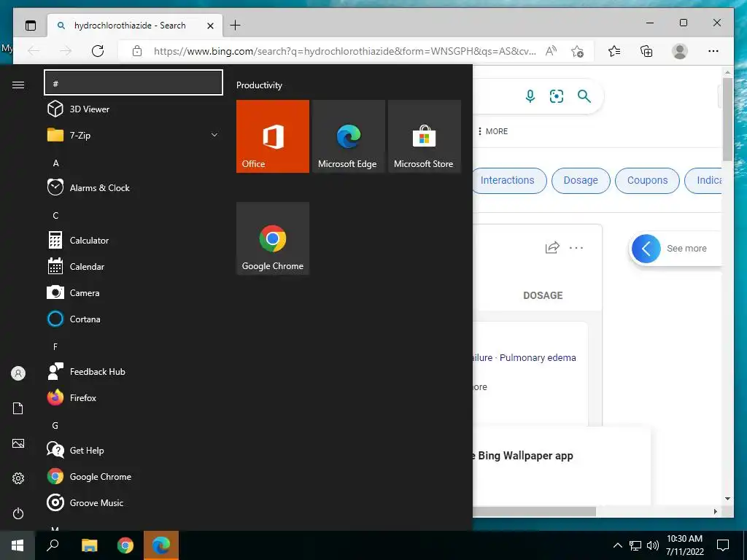Click the network tray icon

coord(635,545)
